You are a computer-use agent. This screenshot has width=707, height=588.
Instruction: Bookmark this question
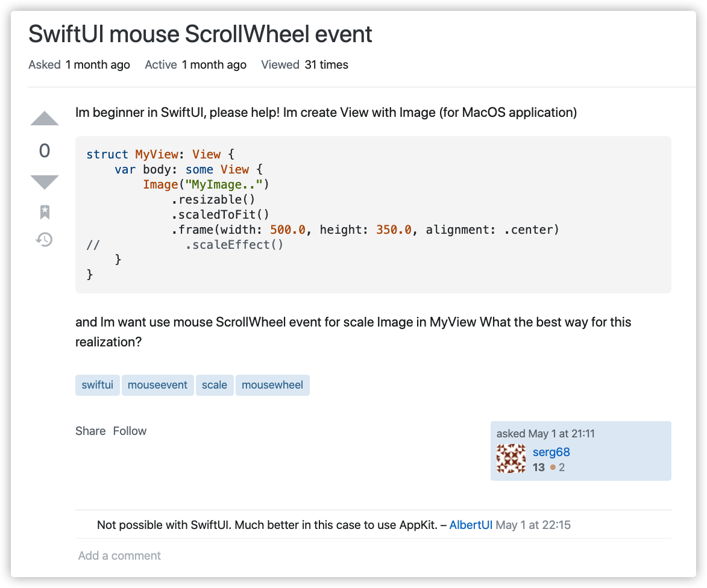45,212
